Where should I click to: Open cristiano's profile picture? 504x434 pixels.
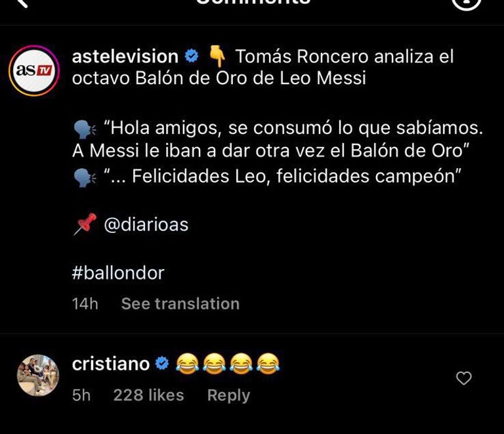pyautogui.click(x=38, y=376)
